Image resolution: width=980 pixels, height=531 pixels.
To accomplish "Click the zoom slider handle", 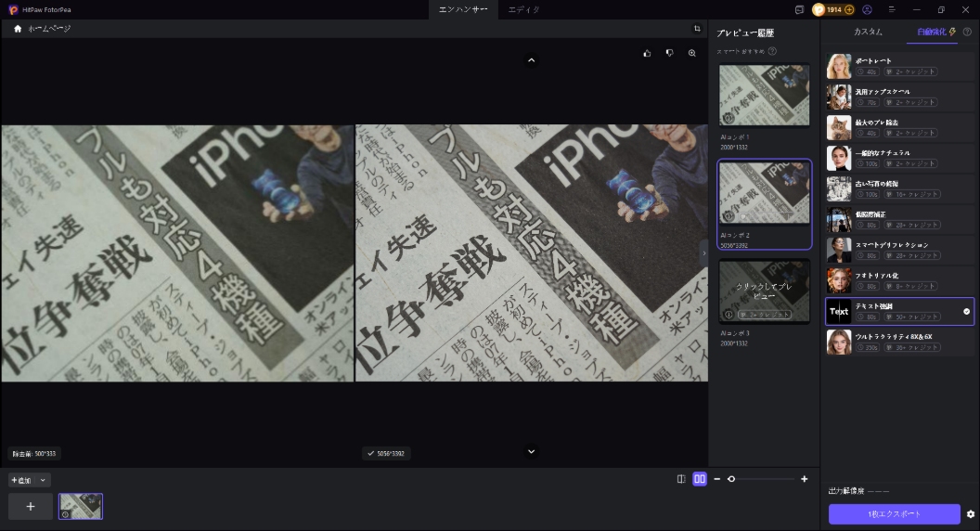I will (731, 479).
